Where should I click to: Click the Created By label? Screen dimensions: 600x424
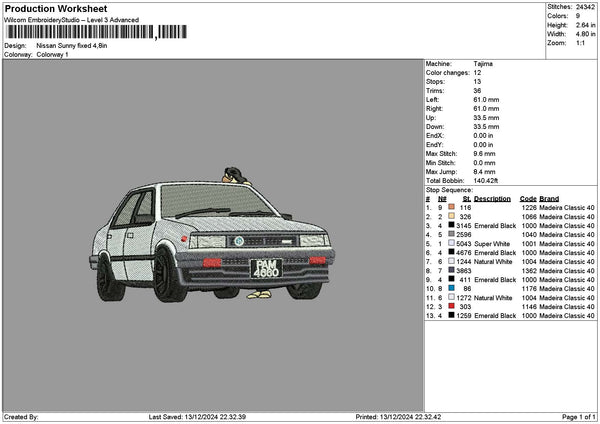[x=21, y=417]
